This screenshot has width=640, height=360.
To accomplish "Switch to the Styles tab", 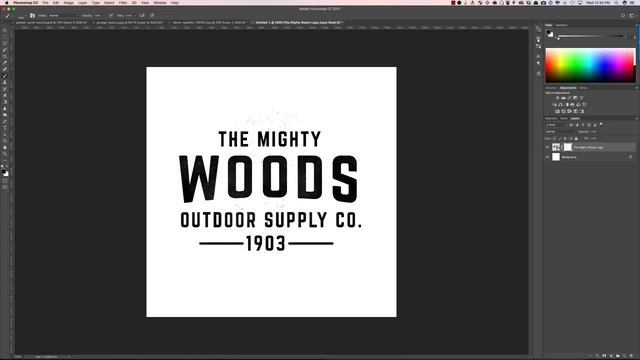I will [x=583, y=88].
